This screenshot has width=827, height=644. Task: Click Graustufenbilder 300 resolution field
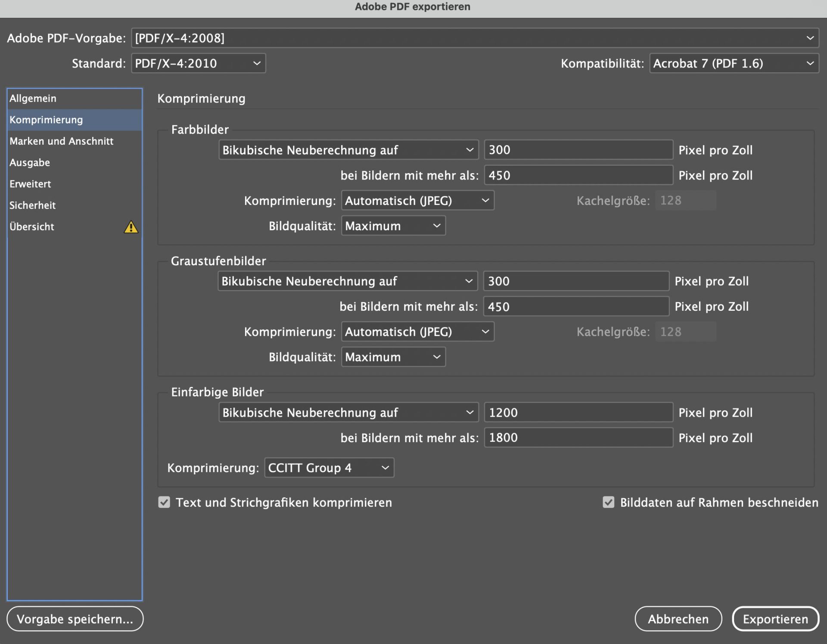tap(576, 281)
